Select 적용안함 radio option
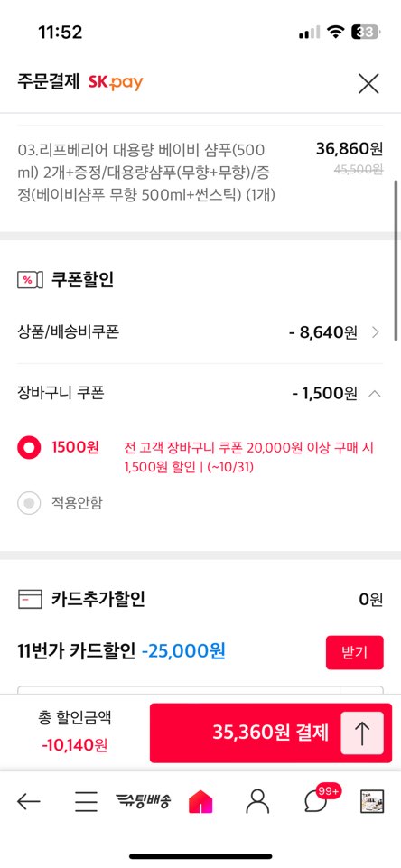 (x=29, y=503)
